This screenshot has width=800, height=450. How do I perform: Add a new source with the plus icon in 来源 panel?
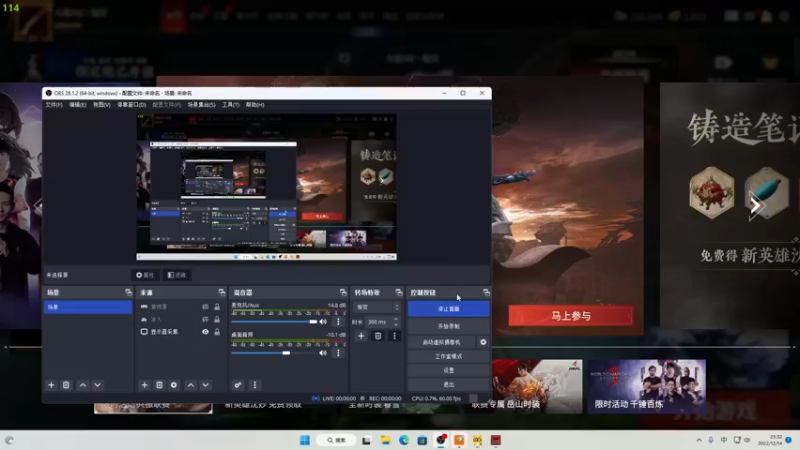144,385
